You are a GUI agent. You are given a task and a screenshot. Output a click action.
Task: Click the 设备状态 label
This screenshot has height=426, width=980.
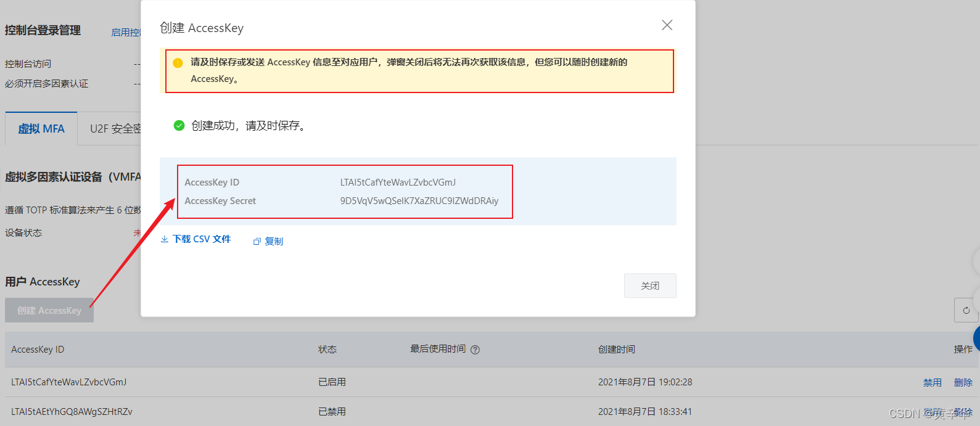pos(23,232)
